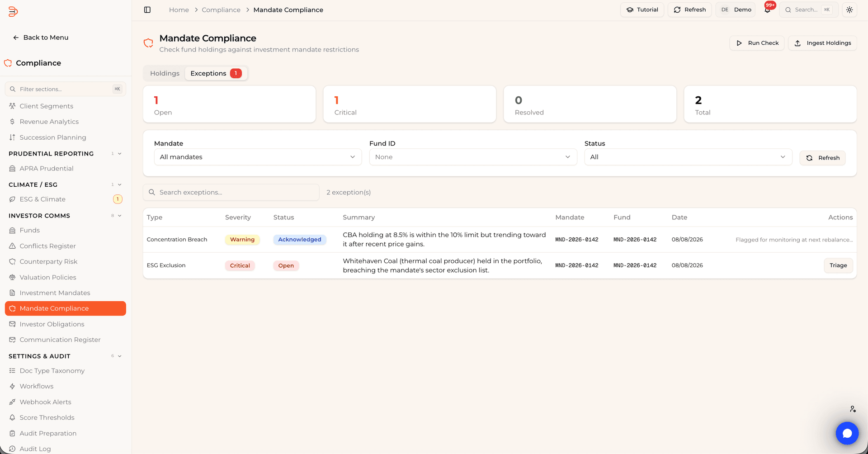Click the Investment Mandates document icon
Viewport: 868px width, 454px height.
[x=12, y=293]
